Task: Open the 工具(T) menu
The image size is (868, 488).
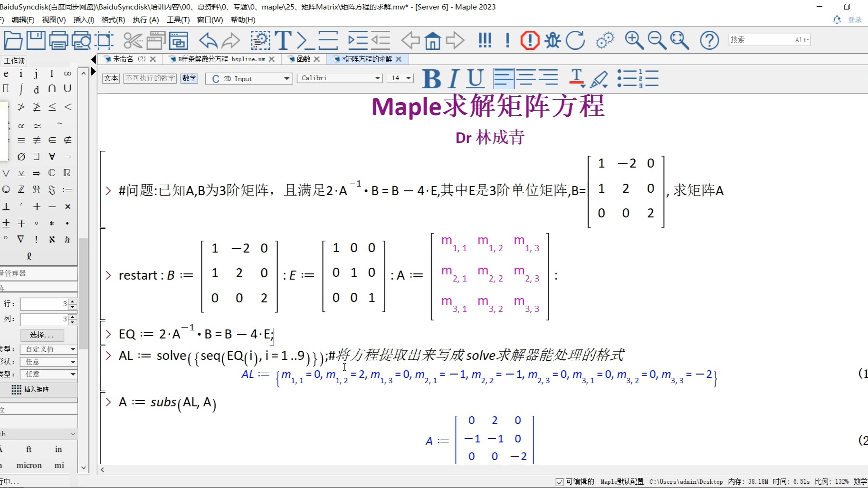Action: pyautogui.click(x=178, y=19)
